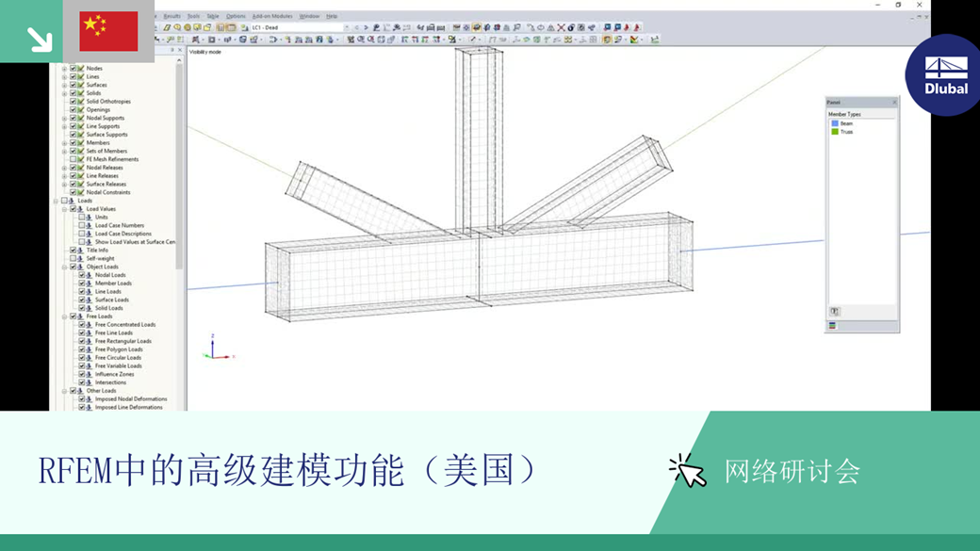Expand the Nodal Supports tree node
980x551 pixels.
(x=64, y=118)
